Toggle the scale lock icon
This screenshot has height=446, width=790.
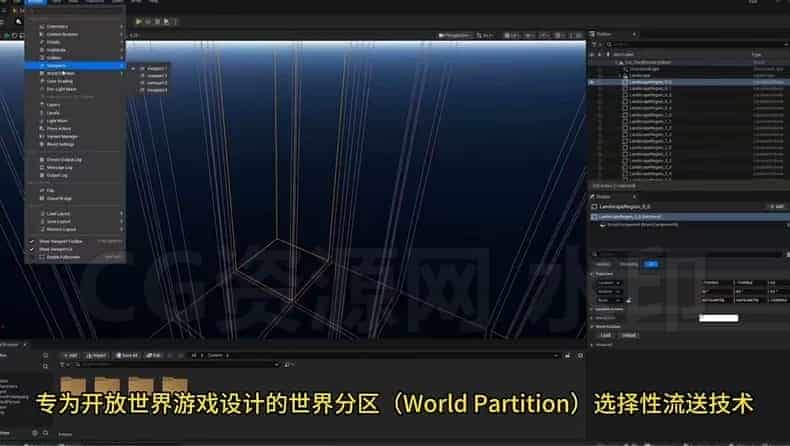coord(629,300)
